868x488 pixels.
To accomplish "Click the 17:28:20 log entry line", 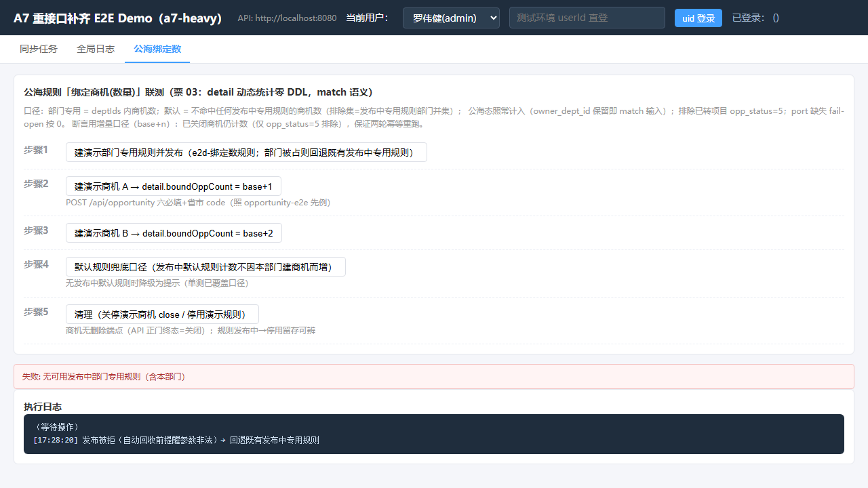I will [x=176, y=440].
